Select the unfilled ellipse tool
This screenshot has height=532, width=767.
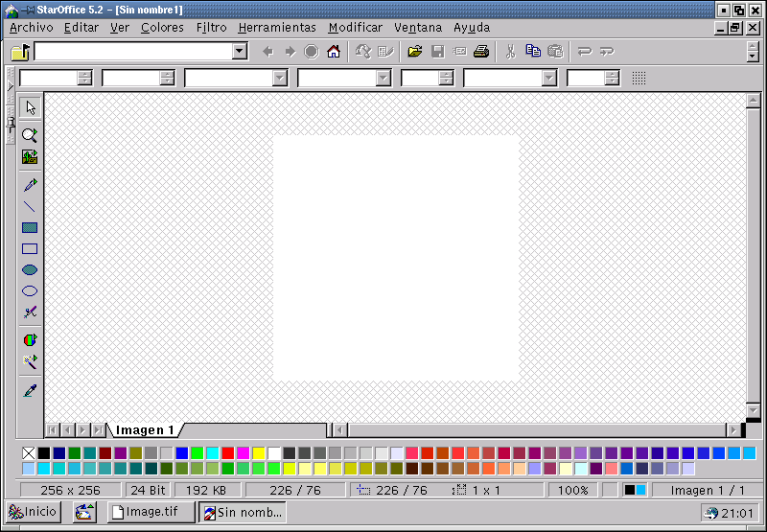coord(30,290)
